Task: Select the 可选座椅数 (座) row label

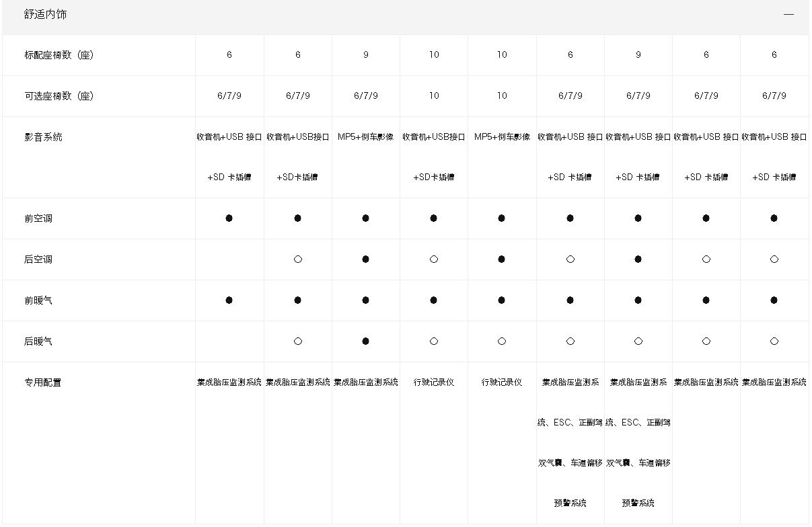Action: click(59, 96)
